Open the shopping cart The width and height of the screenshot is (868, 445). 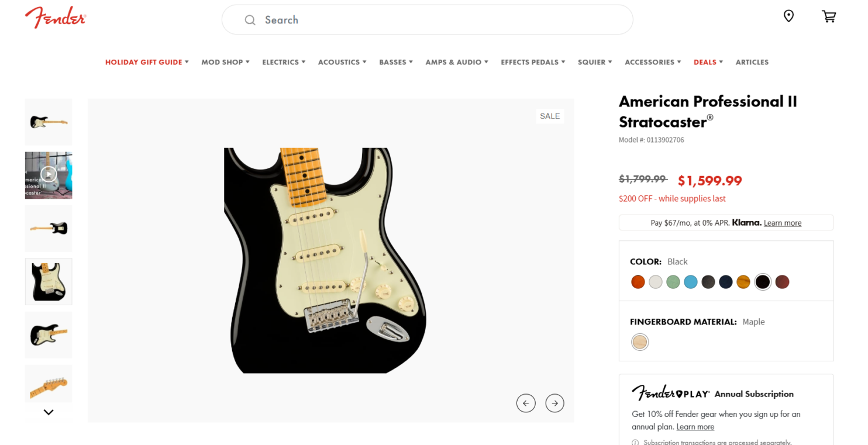[x=829, y=16]
